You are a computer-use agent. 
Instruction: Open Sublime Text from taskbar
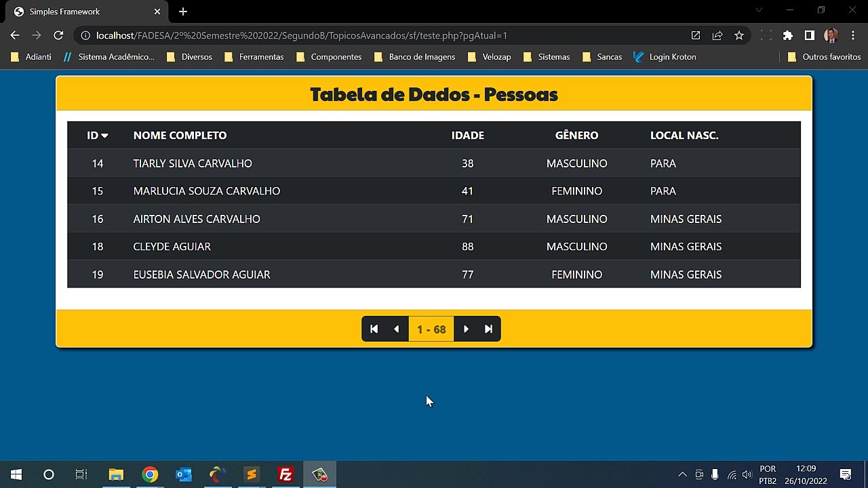(x=252, y=474)
